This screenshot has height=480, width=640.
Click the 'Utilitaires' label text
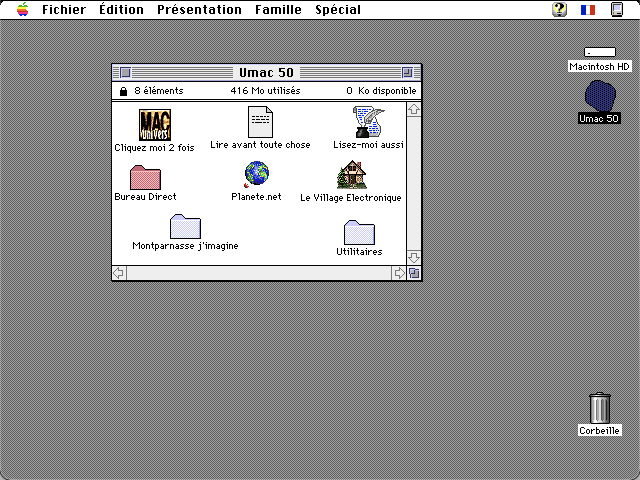pos(359,252)
